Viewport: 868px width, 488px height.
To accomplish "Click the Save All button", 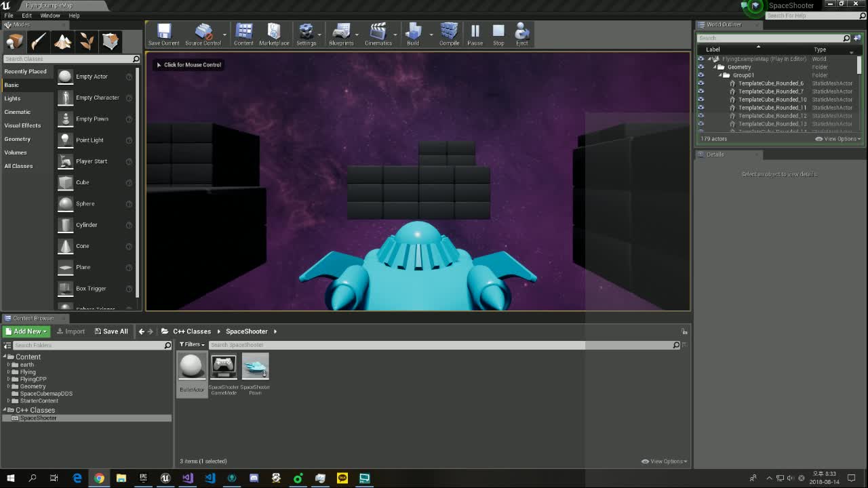I will pyautogui.click(x=111, y=331).
